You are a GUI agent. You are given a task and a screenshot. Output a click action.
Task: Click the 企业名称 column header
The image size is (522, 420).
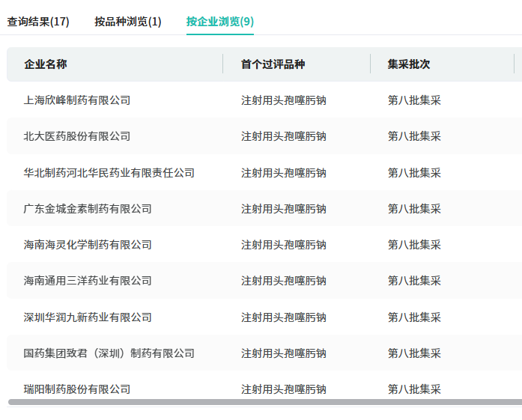46,64
